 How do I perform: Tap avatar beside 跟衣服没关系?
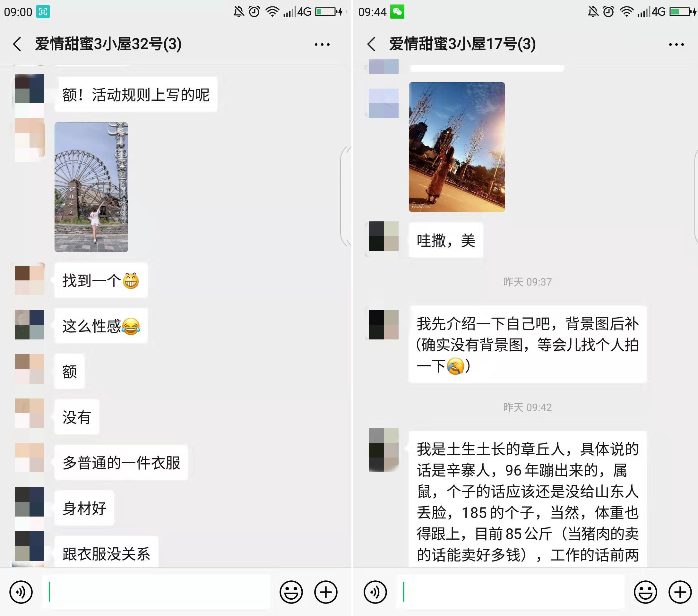pyautogui.click(x=30, y=546)
